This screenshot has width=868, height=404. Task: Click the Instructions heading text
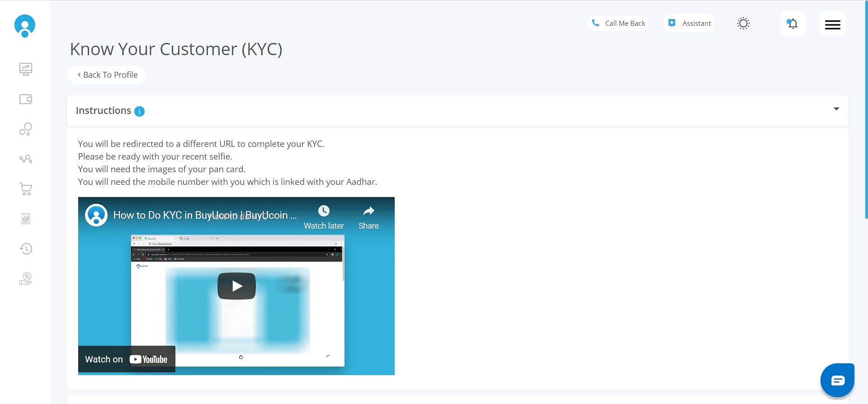[x=104, y=111]
